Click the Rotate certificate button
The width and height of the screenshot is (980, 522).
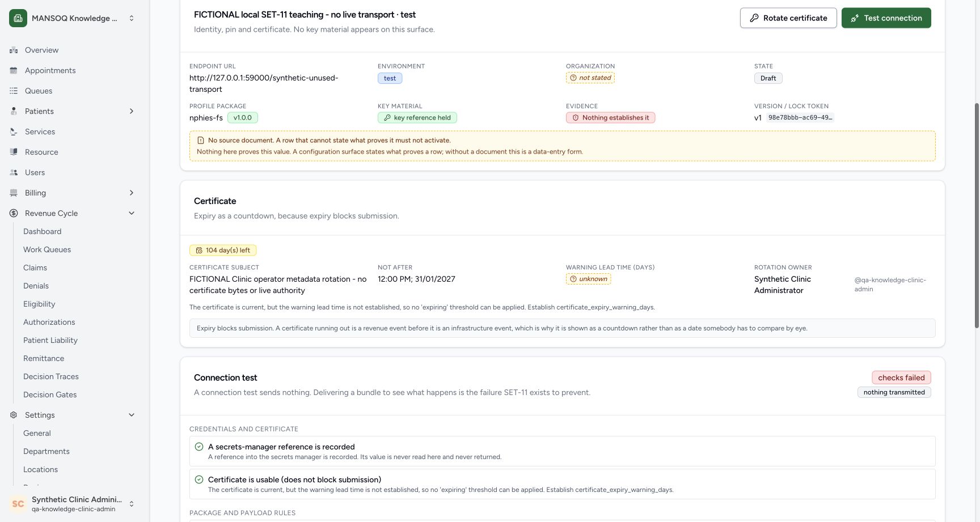pyautogui.click(x=788, y=18)
